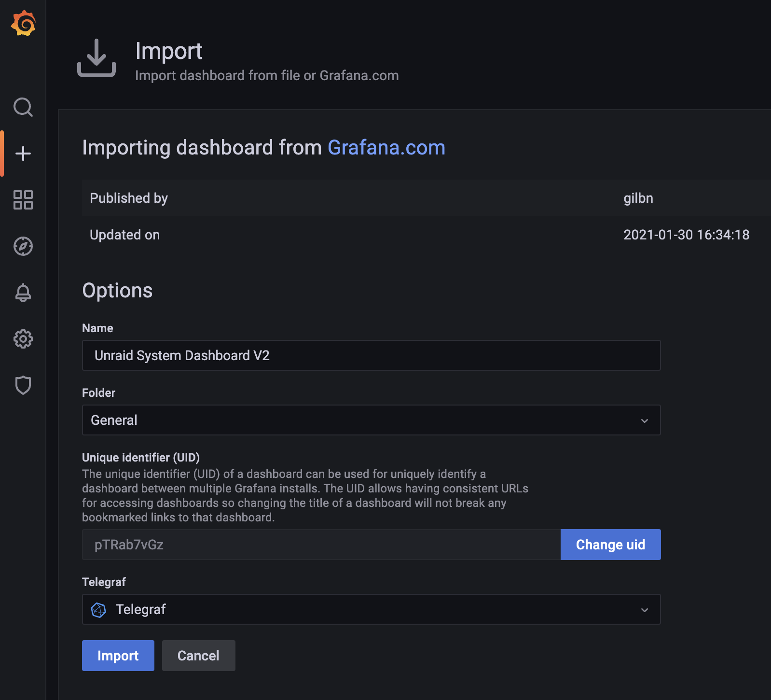Screen dimensions: 771x700
Task: Open the Telegraf data source dropdown
Action: coord(371,609)
